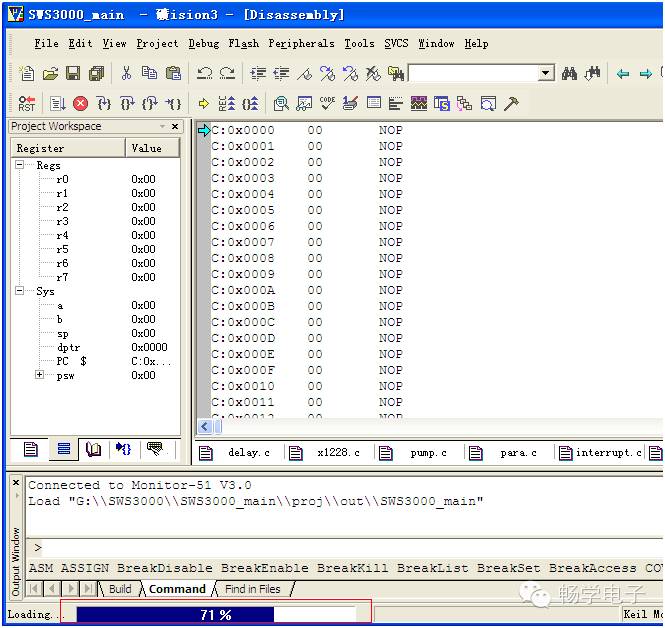Toggle bookmark on current line
Viewport: 665px width, 628px height.
pos(304,74)
